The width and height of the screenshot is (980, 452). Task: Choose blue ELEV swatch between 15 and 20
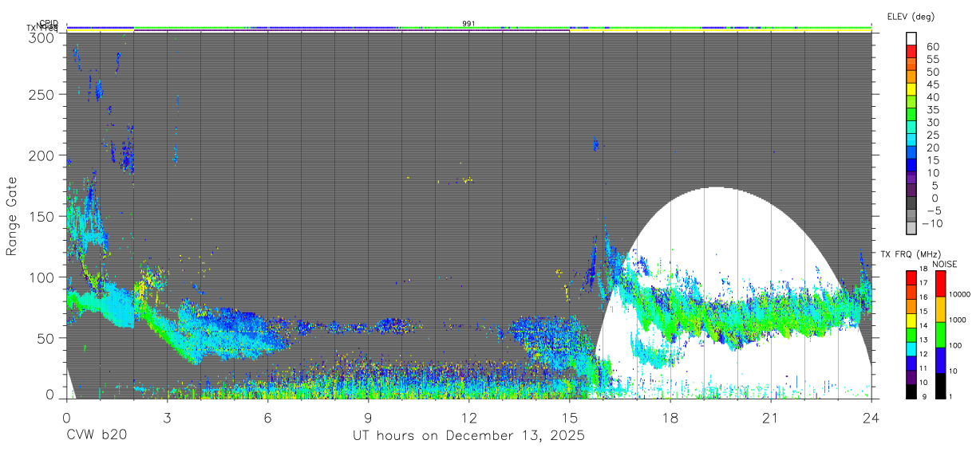(911, 153)
